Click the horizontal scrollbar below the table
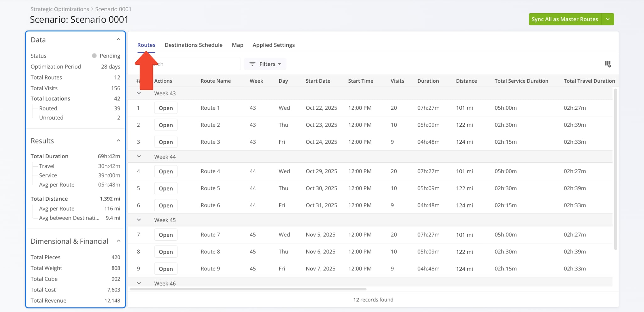644x312 pixels. tap(248, 289)
